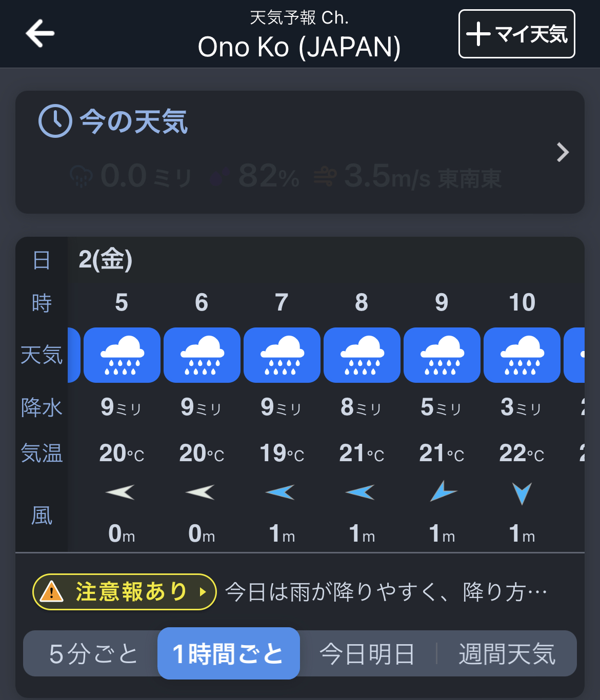Tap the rain icon for 5 o'clock
Screen dimensions: 600x700
[x=122, y=355]
